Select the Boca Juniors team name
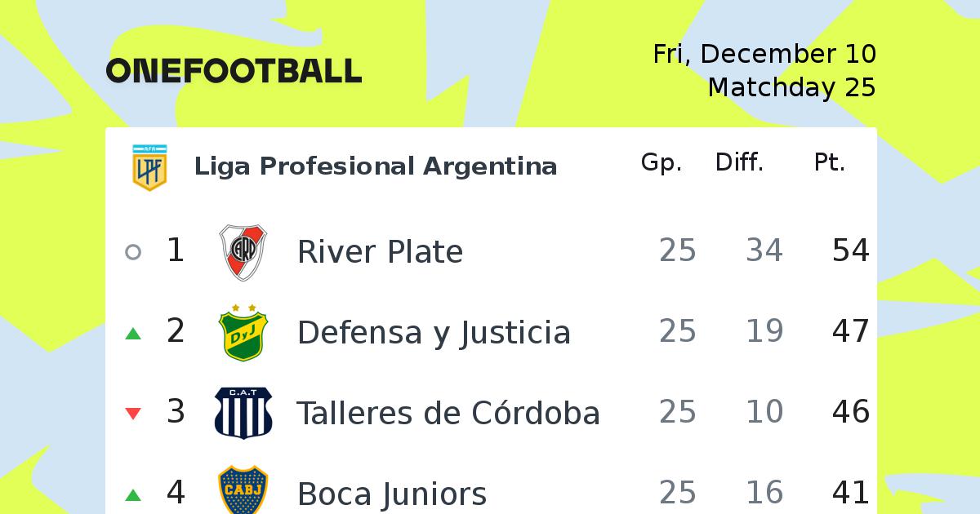The height and width of the screenshot is (514, 980). pos(392,494)
